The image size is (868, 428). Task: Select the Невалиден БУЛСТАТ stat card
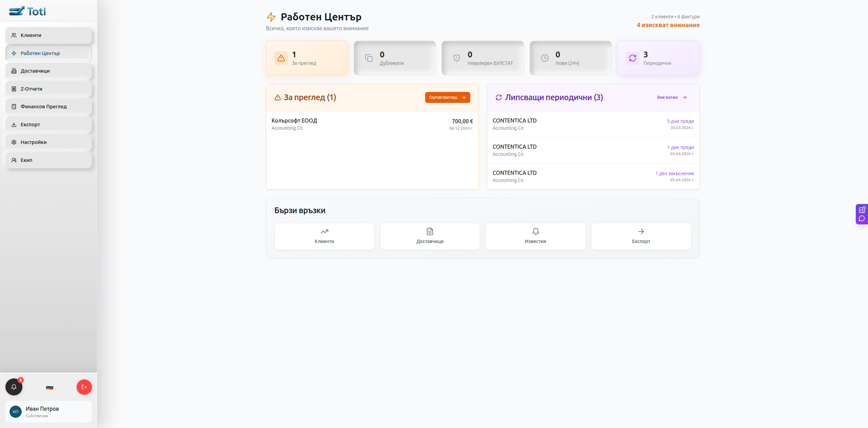click(x=482, y=58)
